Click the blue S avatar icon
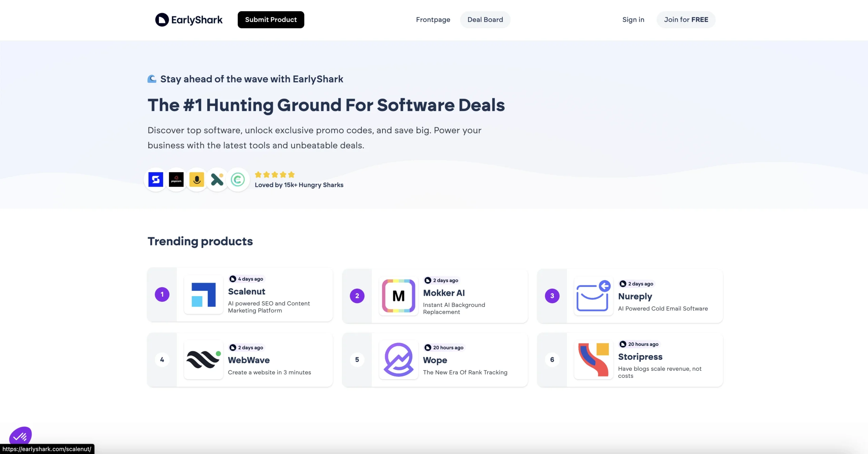The height and width of the screenshot is (454, 868). click(x=156, y=180)
